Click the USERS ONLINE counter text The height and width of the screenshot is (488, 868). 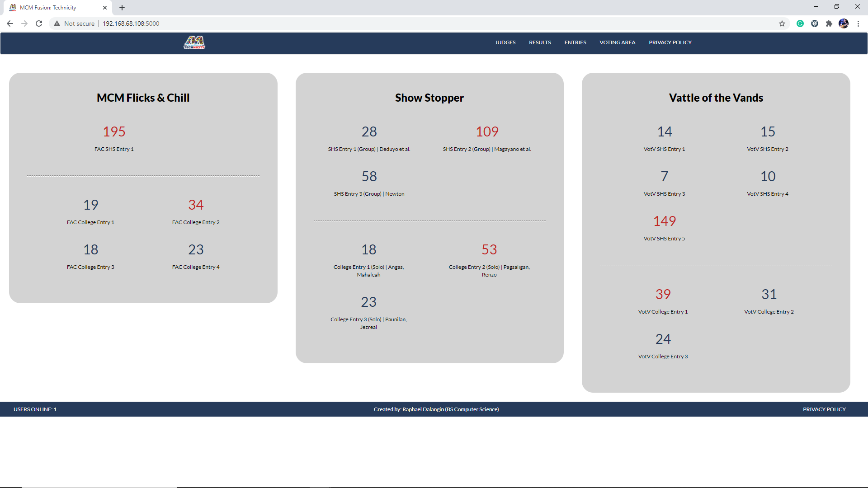click(x=34, y=409)
